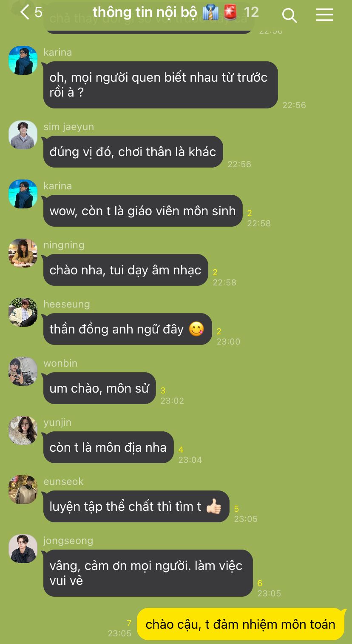The image size is (352, 644).
Task: Tap karina's avatar beside the first karina message
Action: pos(23,60)
